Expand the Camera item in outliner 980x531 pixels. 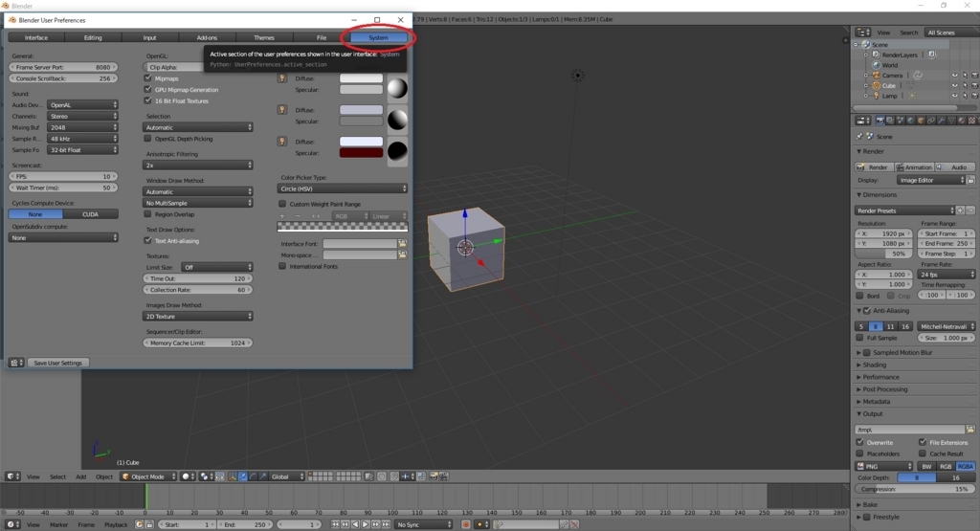coord(865,75)
